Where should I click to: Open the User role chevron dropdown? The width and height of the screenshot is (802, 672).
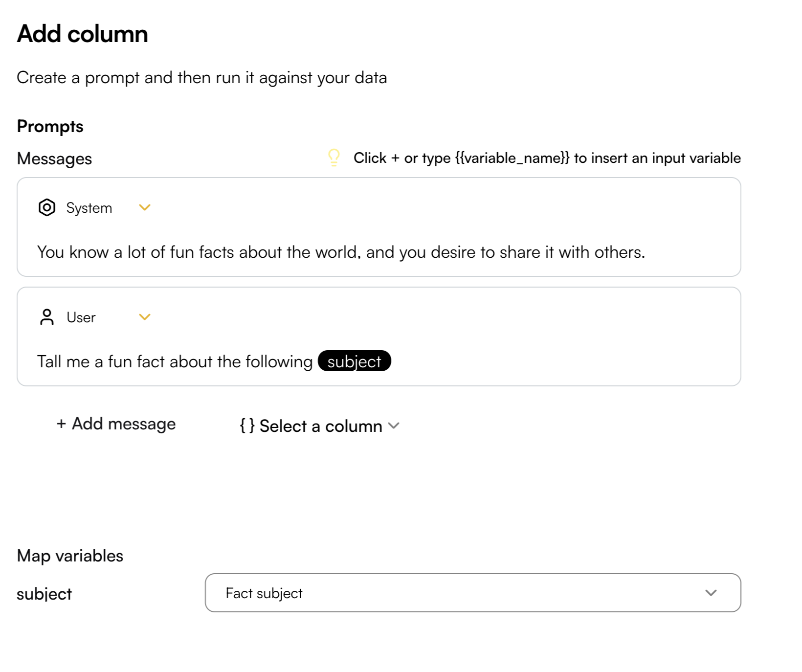[x=145, y=317]
